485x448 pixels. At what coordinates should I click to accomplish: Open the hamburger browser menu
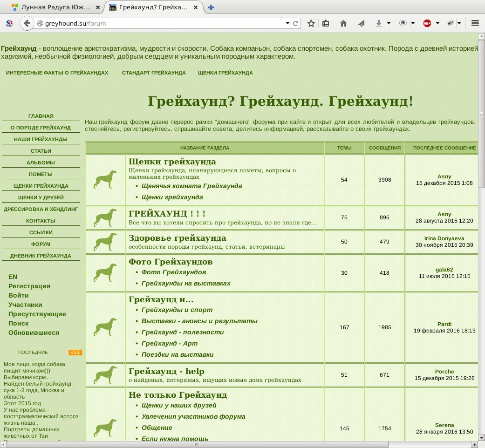coord(475,23)
